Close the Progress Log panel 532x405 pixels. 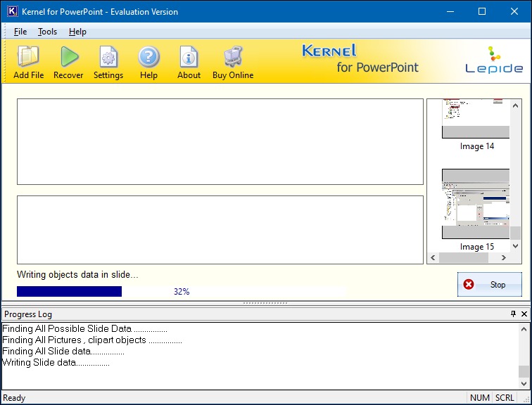tap(524, 314)
